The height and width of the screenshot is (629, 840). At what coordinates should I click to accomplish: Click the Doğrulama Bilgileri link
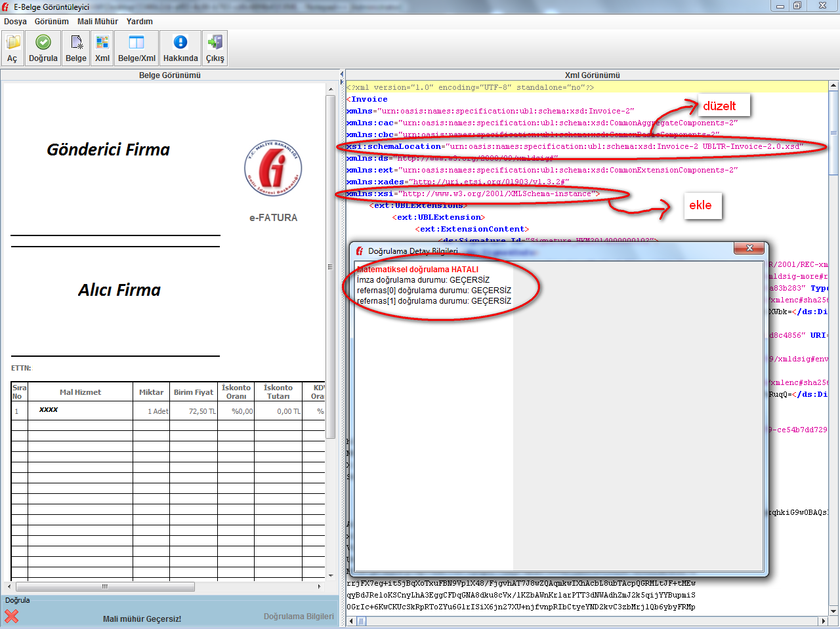tap(299, 617)
